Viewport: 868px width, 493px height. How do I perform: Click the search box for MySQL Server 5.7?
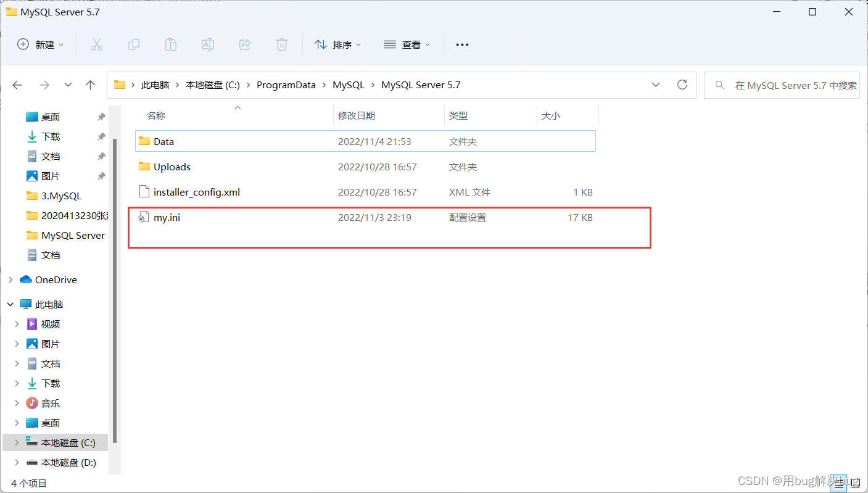pyautogui.click(x=782, y=85)
